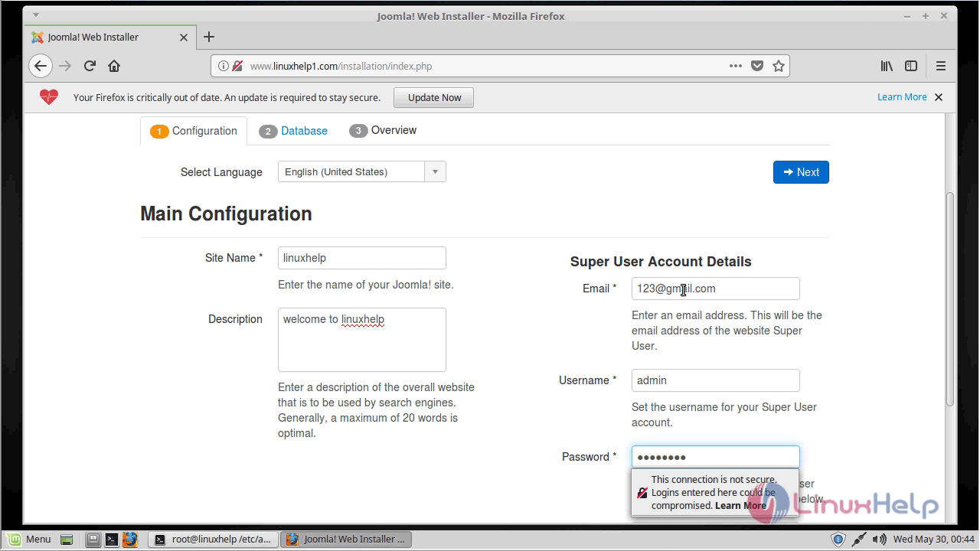Viewport: 980px width, 551px height.
Task: Open the Linux Mint Menu button
Action: pos(29,539)
